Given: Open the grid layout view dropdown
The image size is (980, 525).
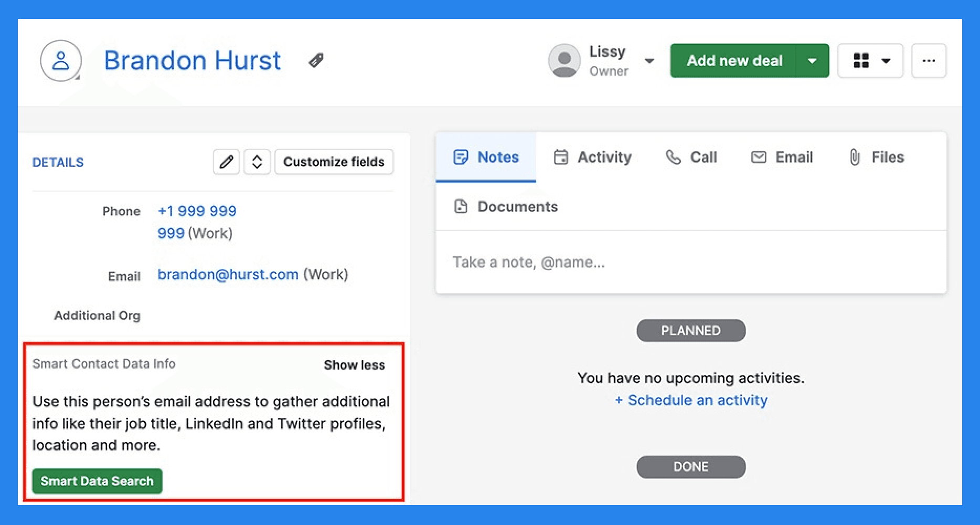Looking at the screenshot, I should tap(870, 60).
